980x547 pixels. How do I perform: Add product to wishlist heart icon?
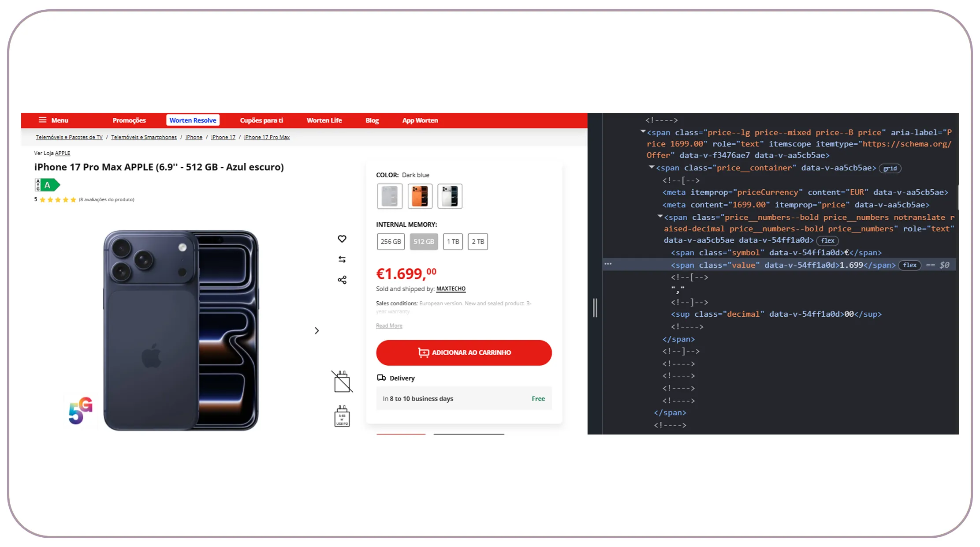click(x=342, y=239)
